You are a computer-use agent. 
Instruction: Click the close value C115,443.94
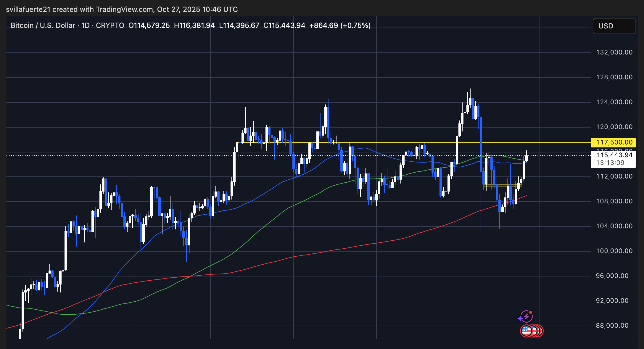(x=284, y=25)
